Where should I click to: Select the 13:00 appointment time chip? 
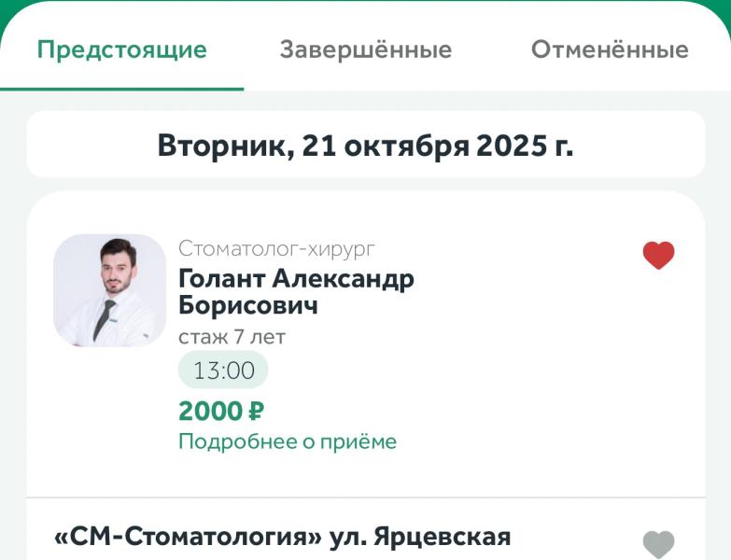pos(223,371)
